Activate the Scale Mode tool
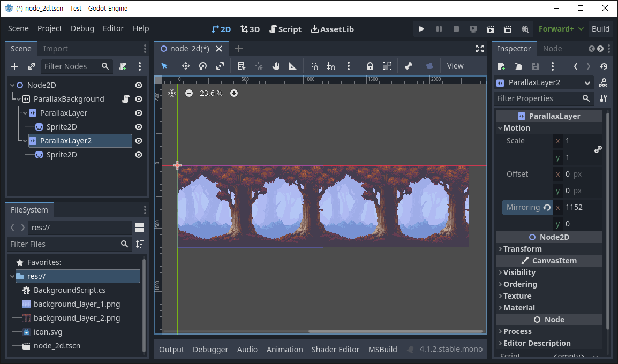The height and width of the screenshot is (364, 618). [220, 66]
